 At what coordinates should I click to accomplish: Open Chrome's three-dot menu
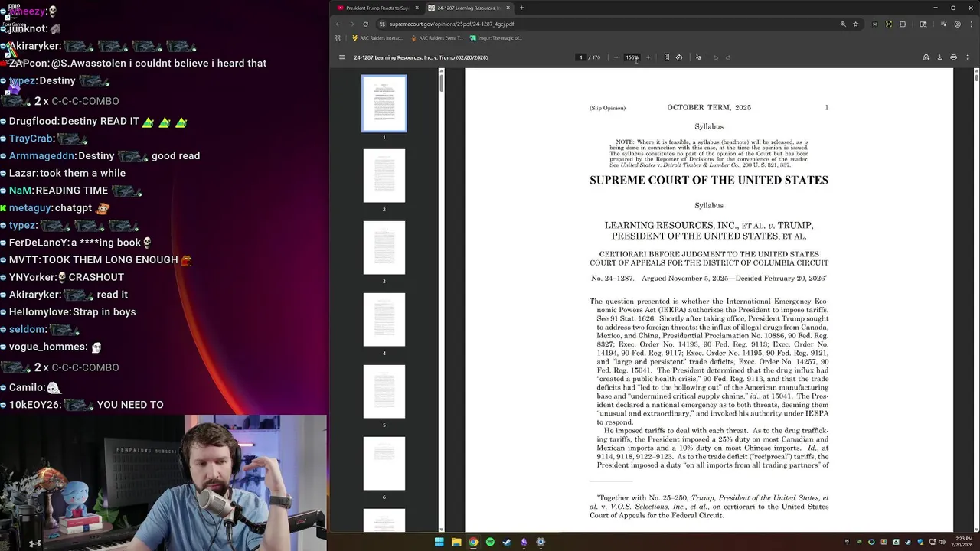point(970,24)
